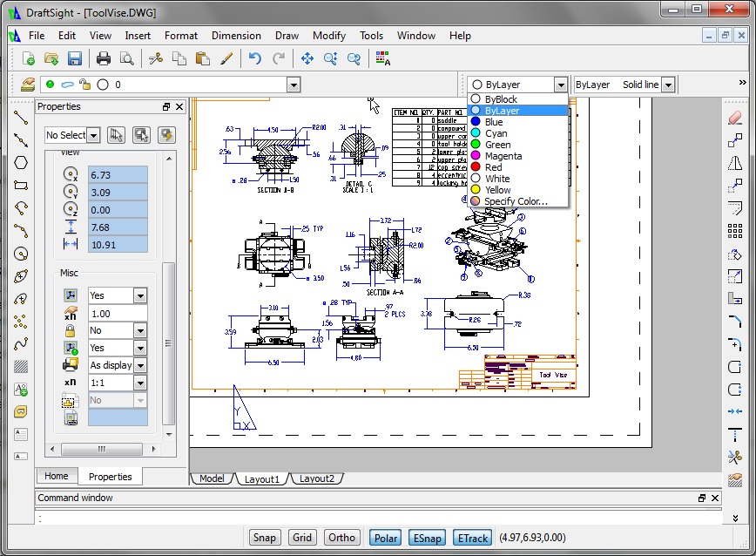
Task: Expand the toolbar overflow chevron
Action: click(742, 83)
